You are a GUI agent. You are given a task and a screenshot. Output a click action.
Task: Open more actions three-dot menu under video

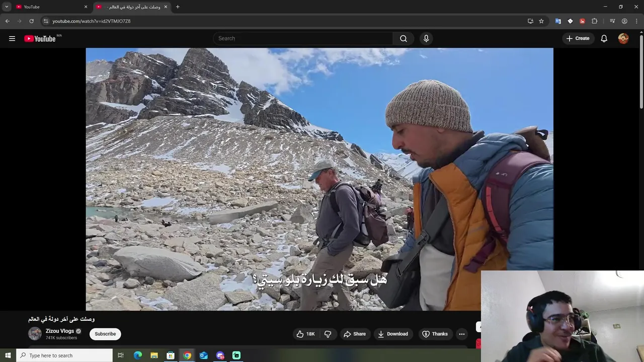click(x=462, y=334)
